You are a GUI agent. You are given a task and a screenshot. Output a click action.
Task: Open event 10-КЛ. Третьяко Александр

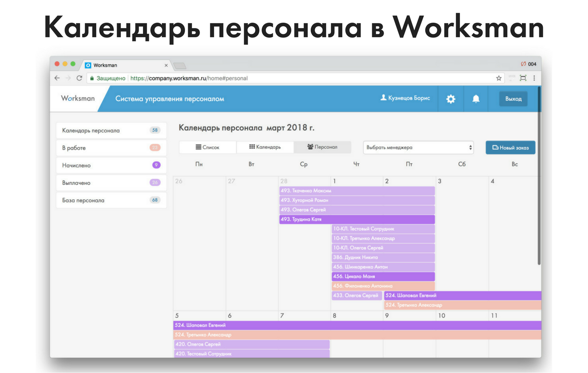[383, 238]
